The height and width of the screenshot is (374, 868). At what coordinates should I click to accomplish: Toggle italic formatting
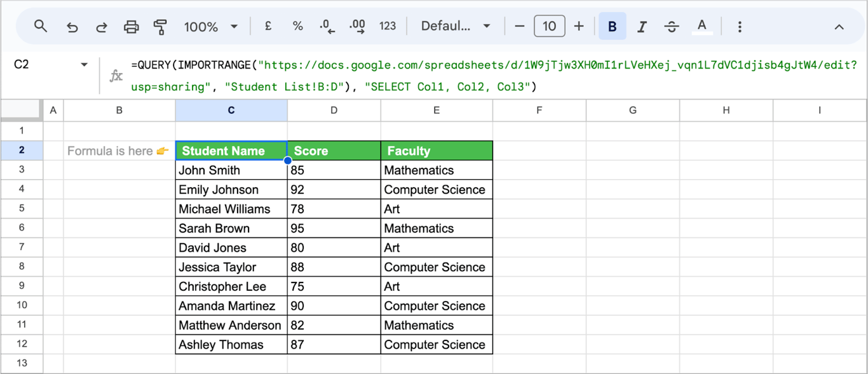click(642, 27)
